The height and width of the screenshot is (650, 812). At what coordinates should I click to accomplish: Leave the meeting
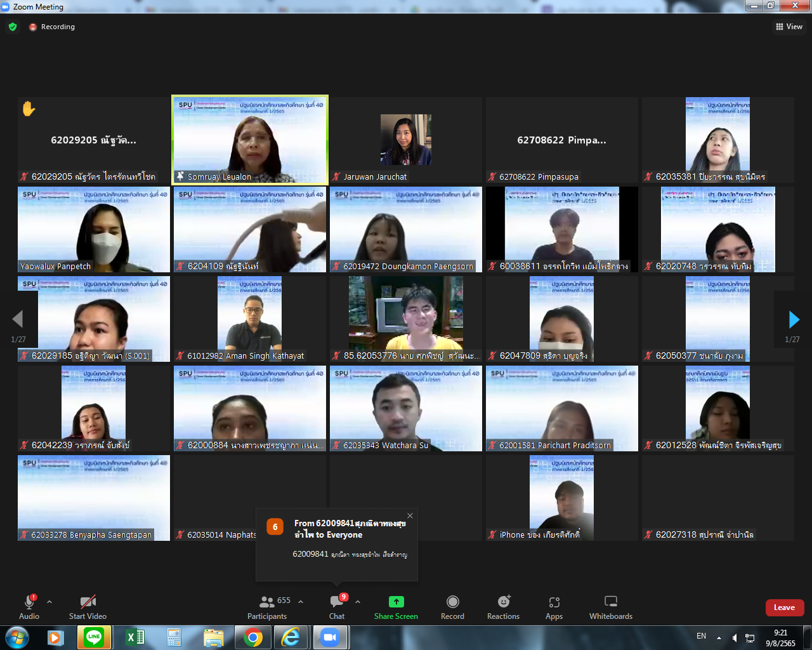click(784, 607)
